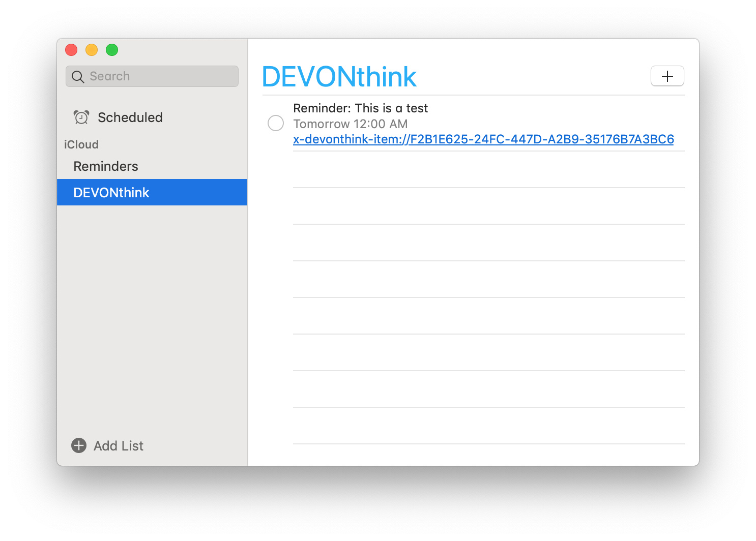Image resolution: width=756 pixels, height=541 pixels.
Task: Zoom the window with the green button
Action: click(112, 50)
